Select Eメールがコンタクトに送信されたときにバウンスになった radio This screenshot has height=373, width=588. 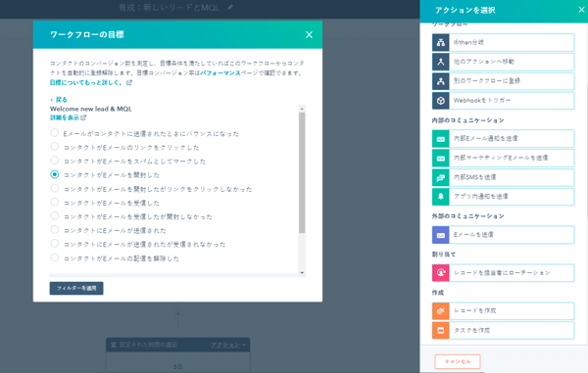(x=55, y=133)
